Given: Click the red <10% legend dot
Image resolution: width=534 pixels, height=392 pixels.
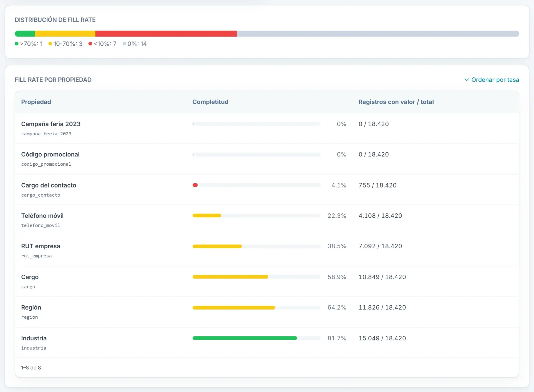Looking at the screenshot, I should tap(90, 44).
